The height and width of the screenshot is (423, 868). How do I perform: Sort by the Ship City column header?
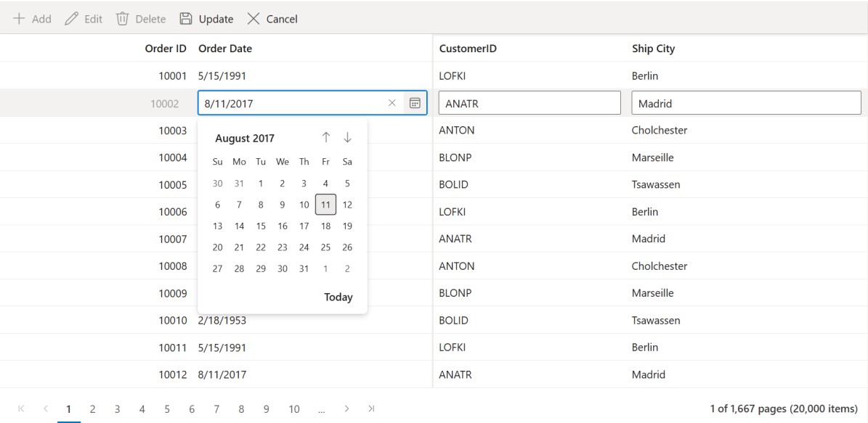tap(653, 49)
